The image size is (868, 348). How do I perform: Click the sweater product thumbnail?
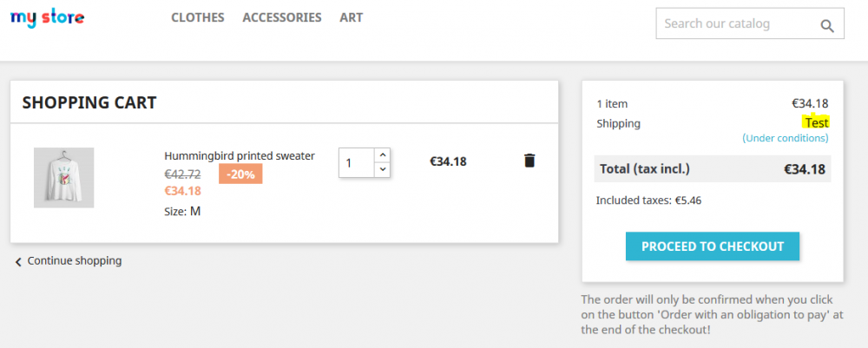point(63,178)
